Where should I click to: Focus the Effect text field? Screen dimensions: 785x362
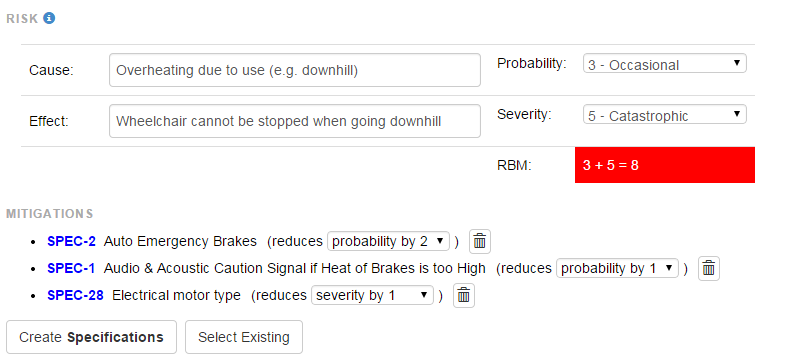[295, 121]
